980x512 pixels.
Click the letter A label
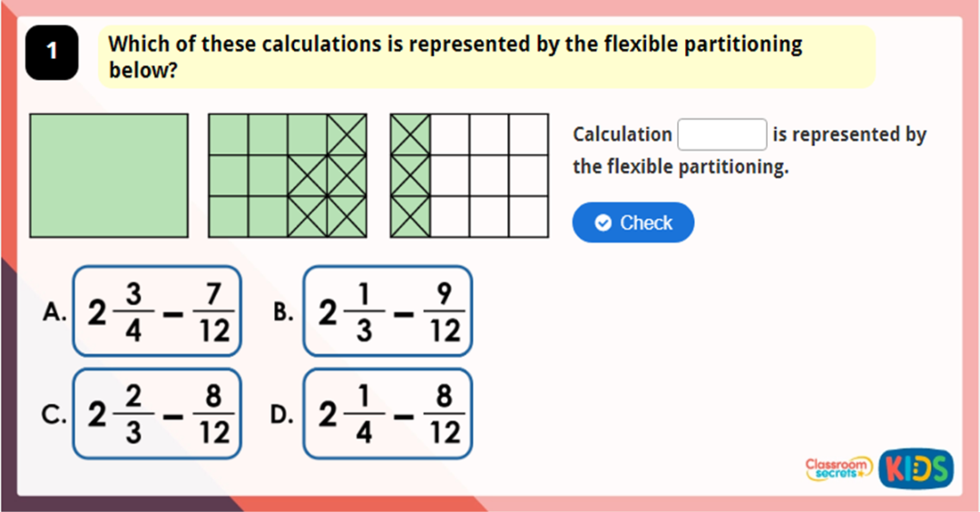(x=54, y=312)
